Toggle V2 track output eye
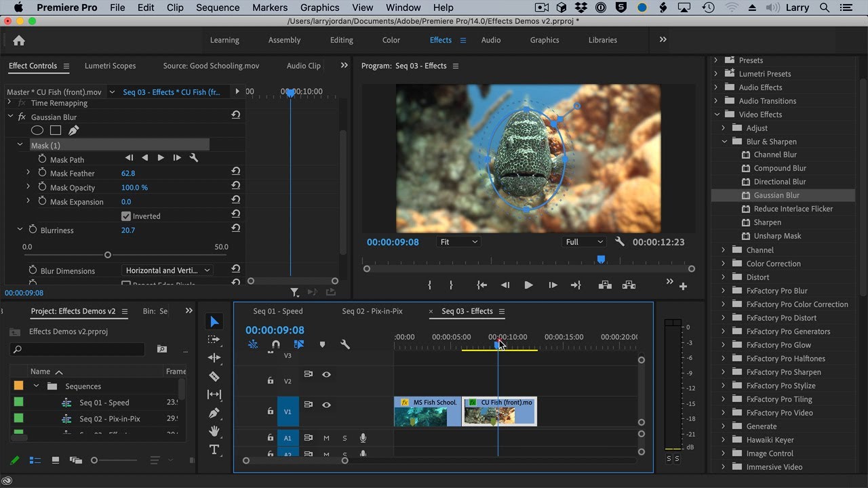This screenshot has height=488, width=868. [x=326, y=374]
